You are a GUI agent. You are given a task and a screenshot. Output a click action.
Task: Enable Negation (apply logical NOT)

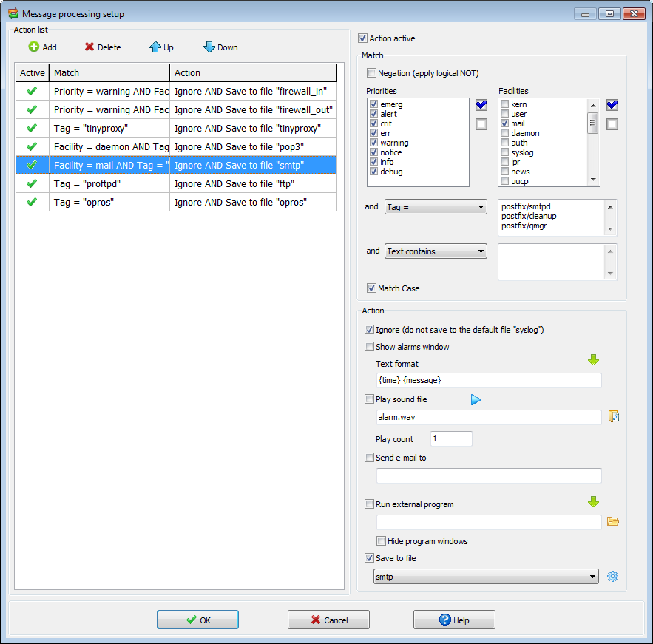click(x=371, y=73)
